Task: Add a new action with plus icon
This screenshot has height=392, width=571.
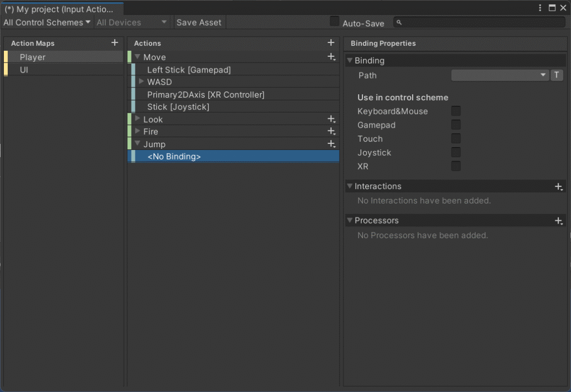Action: [x=331, y=43]
